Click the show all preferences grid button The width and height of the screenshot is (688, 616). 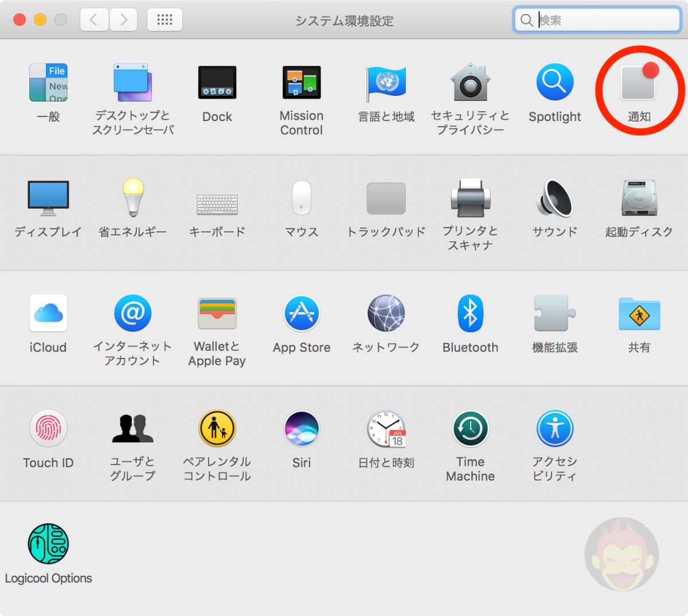pyautogui.click(x=165, y=20)
